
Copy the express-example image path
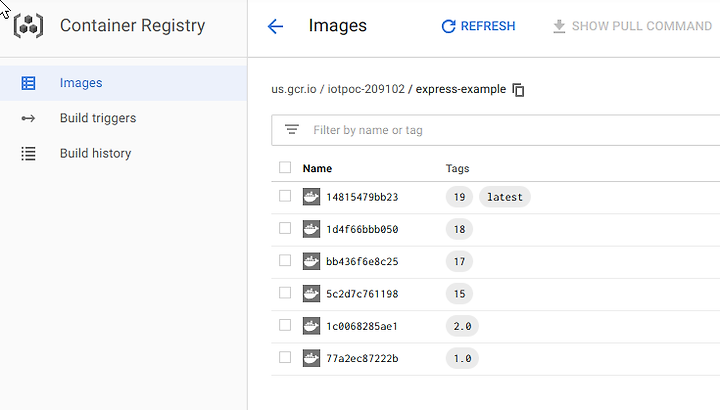pos(518,90)
